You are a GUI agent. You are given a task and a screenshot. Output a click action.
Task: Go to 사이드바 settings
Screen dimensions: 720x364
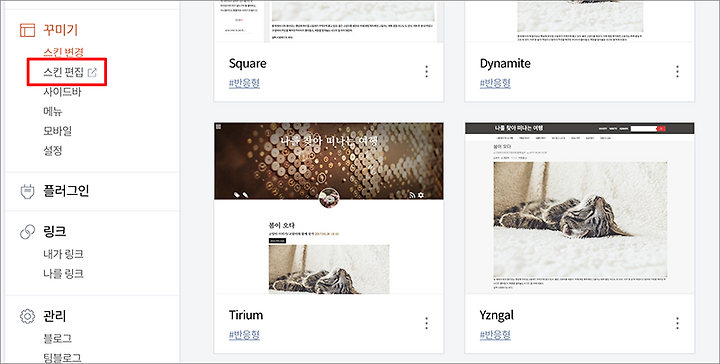pos(62,92)
